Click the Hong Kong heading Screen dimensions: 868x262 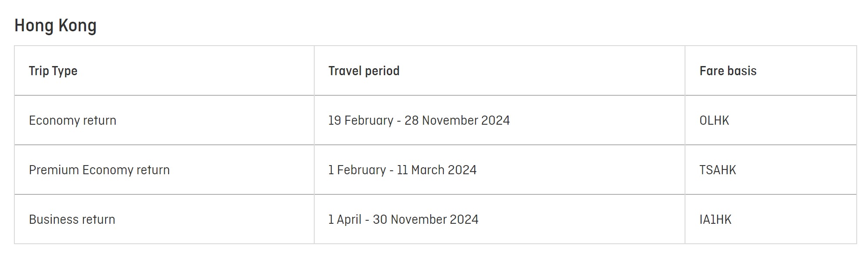(x=55, y=26)
